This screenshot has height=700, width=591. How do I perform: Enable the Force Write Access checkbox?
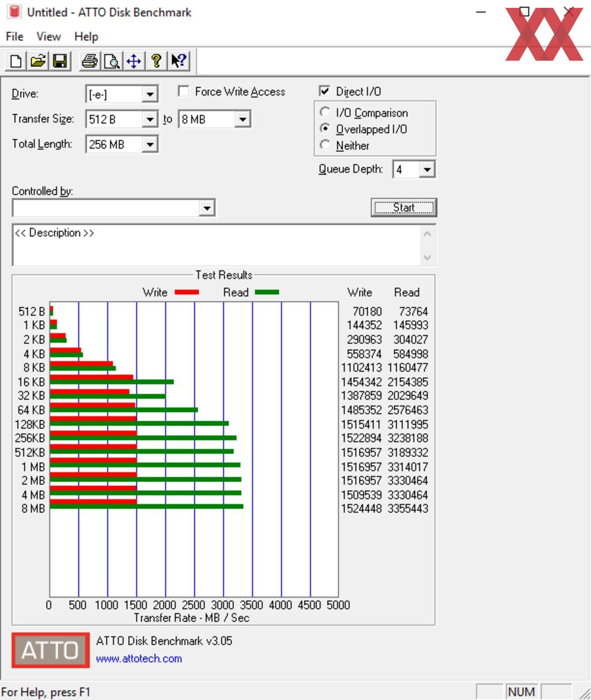point(184,91)
